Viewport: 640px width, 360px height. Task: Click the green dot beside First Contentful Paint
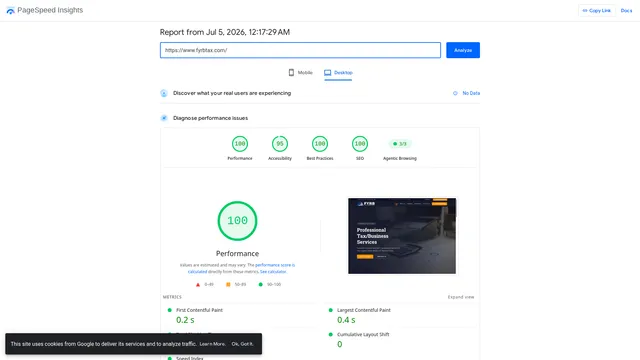point(169,310)
